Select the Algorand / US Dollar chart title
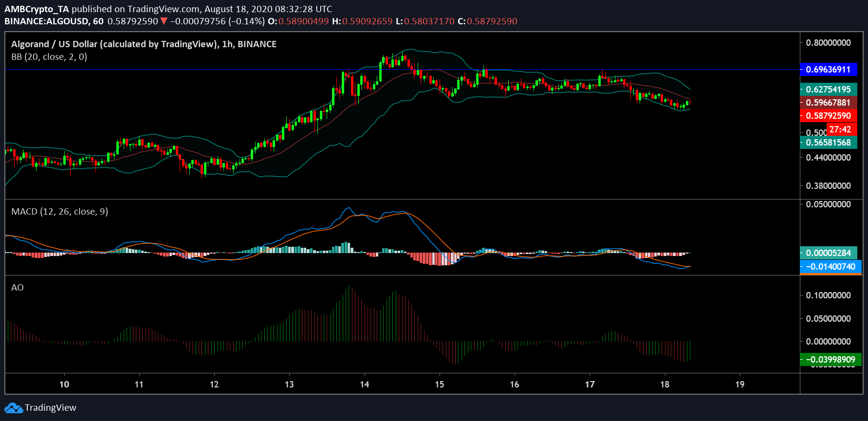Screen dimensions: 868x421 click(x=144, y=44)
